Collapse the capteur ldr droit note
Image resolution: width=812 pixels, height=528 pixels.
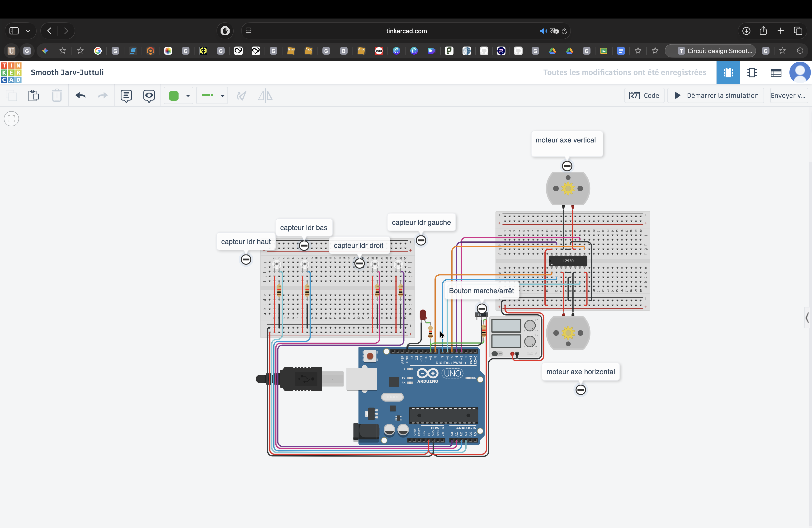[359, 263]
